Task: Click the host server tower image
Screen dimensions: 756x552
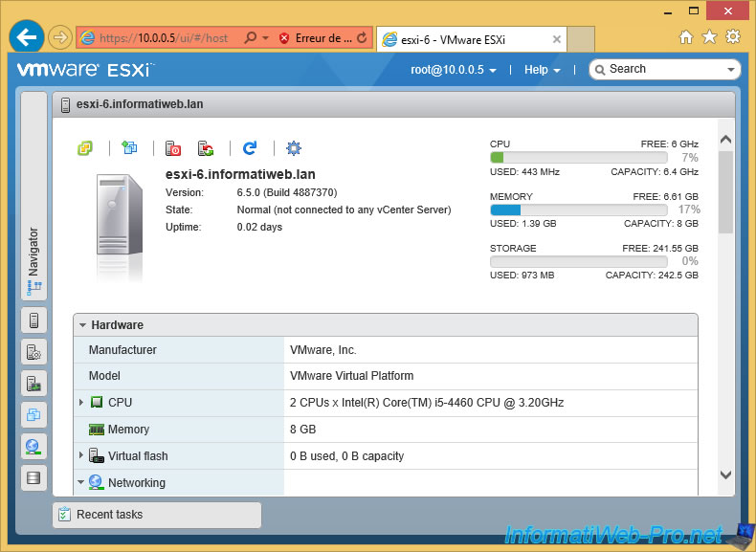Action: coord(119,215)
